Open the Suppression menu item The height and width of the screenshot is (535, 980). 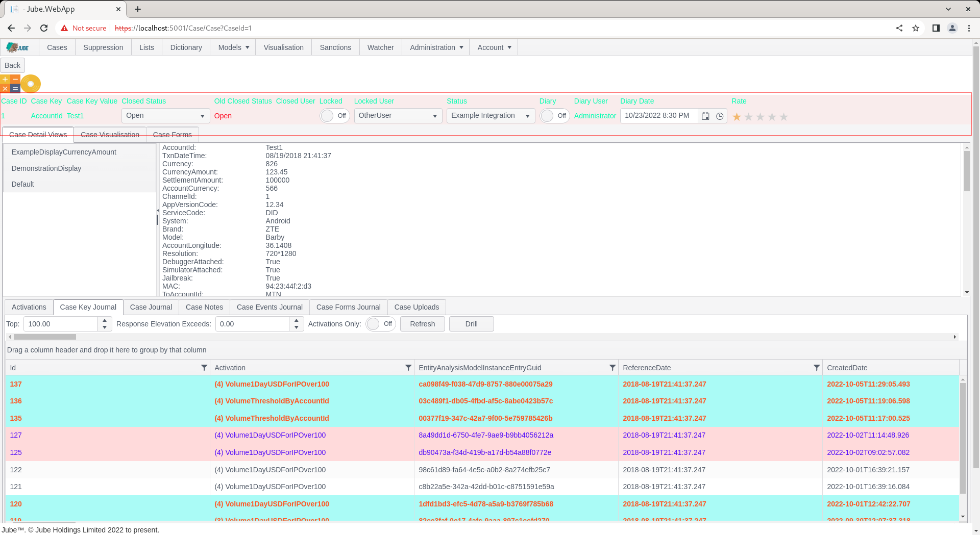point(103,47)
